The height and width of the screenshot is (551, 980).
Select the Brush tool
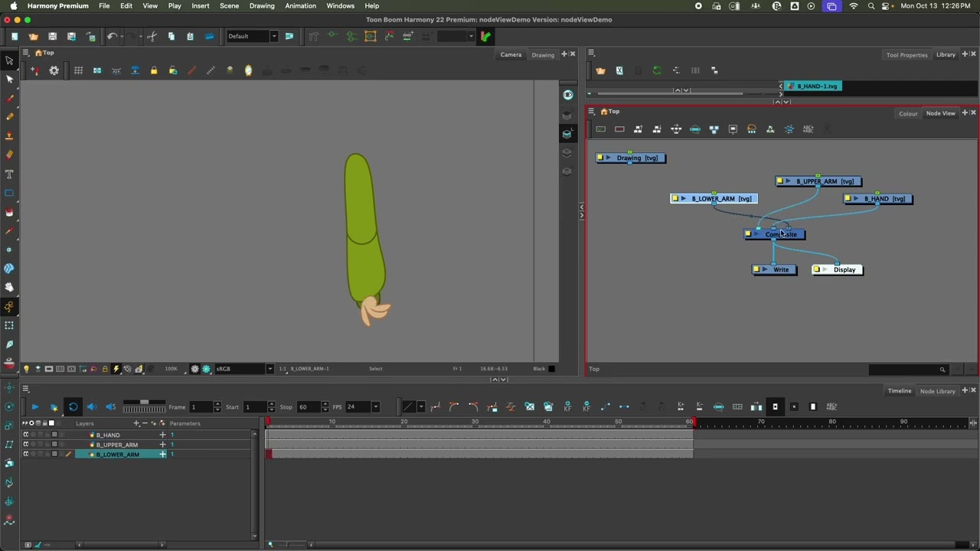click(x=9, y=98)
